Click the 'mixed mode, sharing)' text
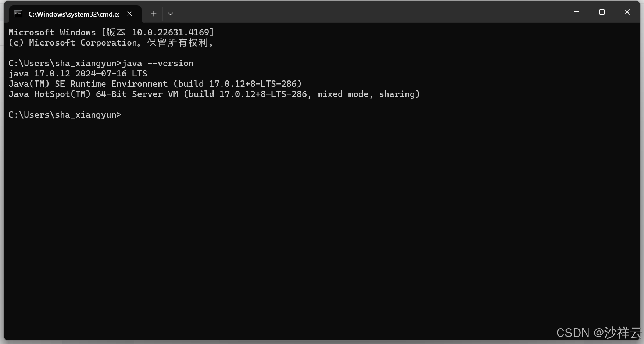 368,94
